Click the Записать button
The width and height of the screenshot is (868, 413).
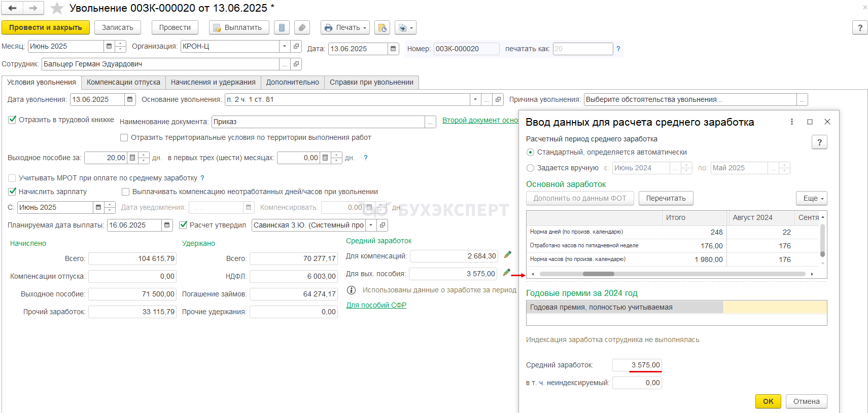(x=118, y=27)
